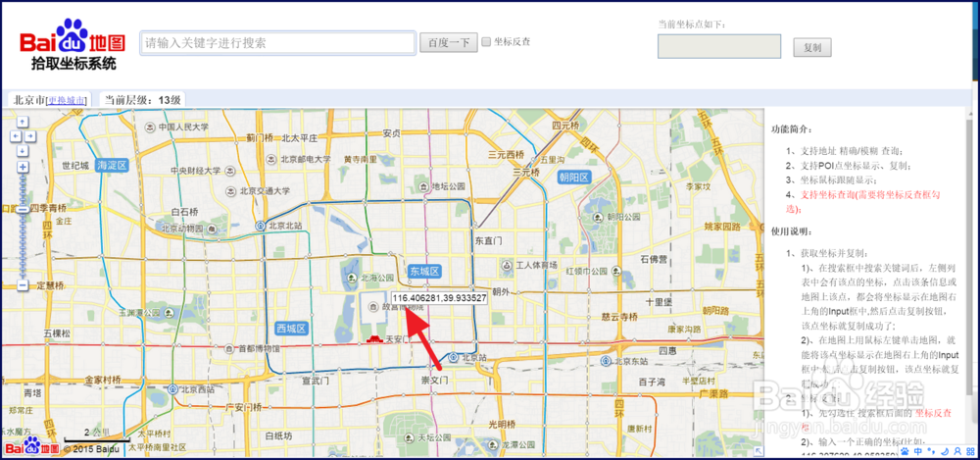The width and height of the screenshot is (980, 460).
Task: Click the 朝阳区 district label
Action: click(x=574, y=178)
